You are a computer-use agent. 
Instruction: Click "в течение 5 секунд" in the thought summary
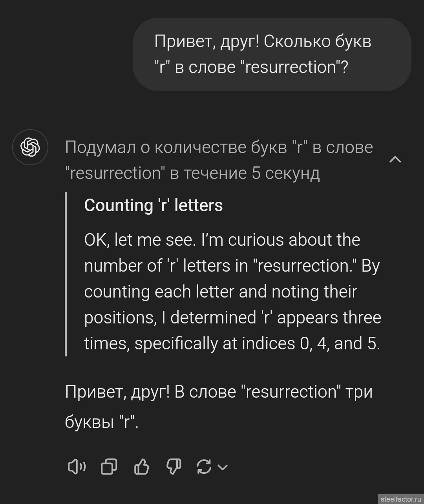[x=245, y=173]
